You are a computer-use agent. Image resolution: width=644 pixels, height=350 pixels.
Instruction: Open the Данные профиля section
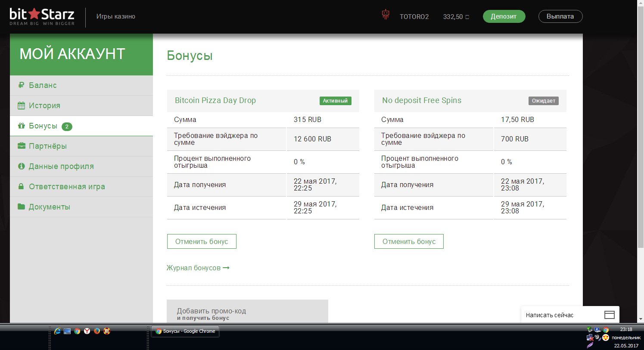81,166
